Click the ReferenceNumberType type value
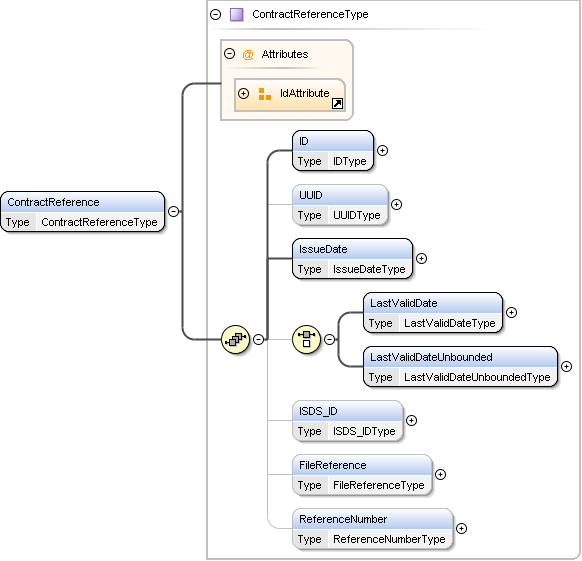582x561 pixels. (389, 539)
